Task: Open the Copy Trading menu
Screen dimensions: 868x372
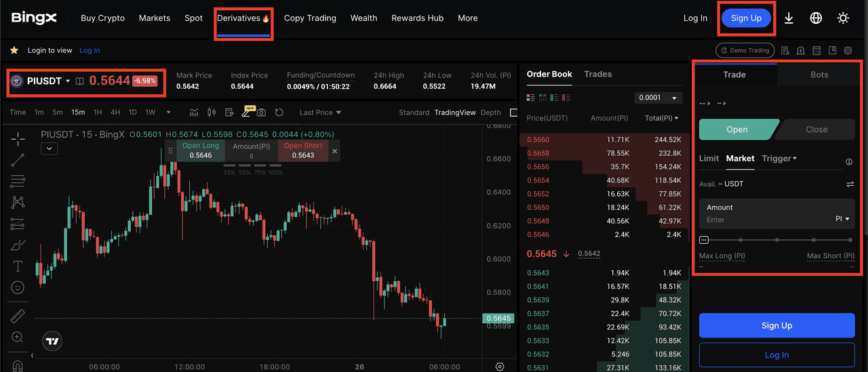Action: pos(310,18)
